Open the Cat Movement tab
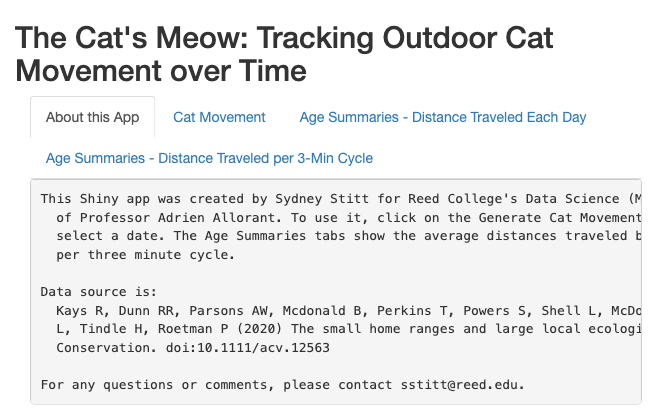Image resolution: width=672 pixels, height=414 pixels. tap(219, 117)
